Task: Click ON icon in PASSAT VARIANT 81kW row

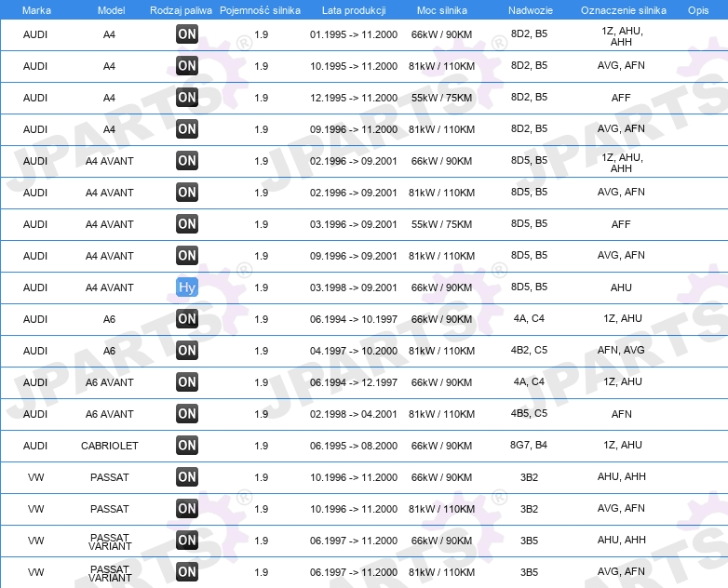Action: pos(187,572)
